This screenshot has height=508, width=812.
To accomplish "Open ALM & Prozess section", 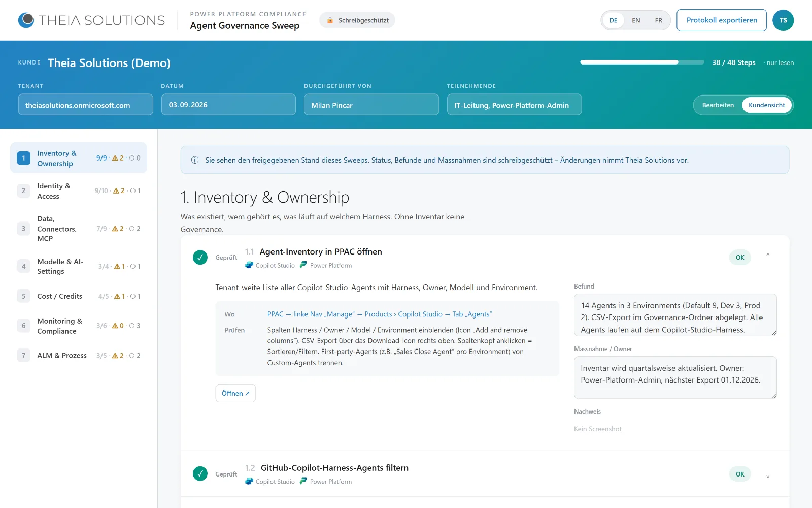I will (x=79, y=356).
